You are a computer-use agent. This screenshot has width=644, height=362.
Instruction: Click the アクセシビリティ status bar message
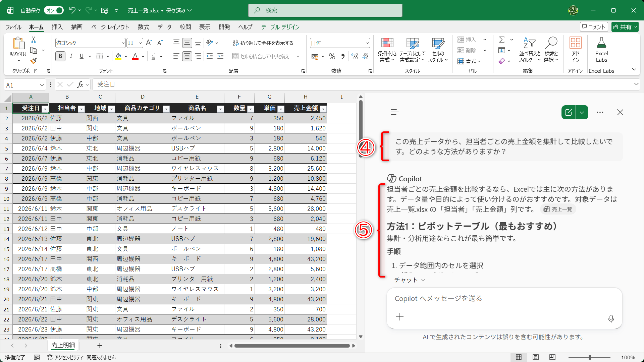[82, 358]
